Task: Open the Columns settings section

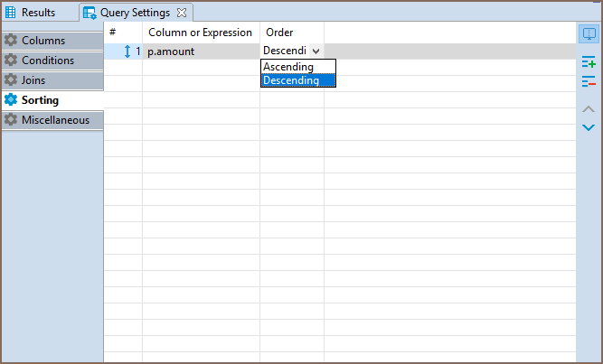Action: tap(42, 41)
